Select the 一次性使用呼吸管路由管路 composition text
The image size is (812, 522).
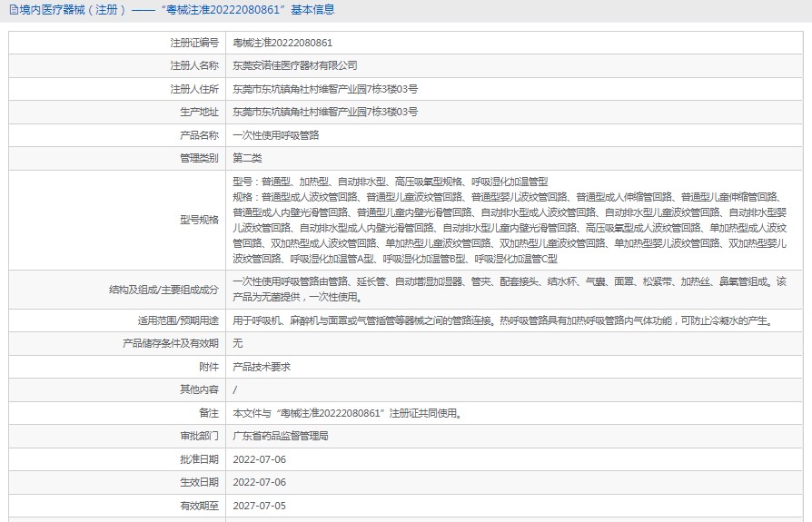510,290
